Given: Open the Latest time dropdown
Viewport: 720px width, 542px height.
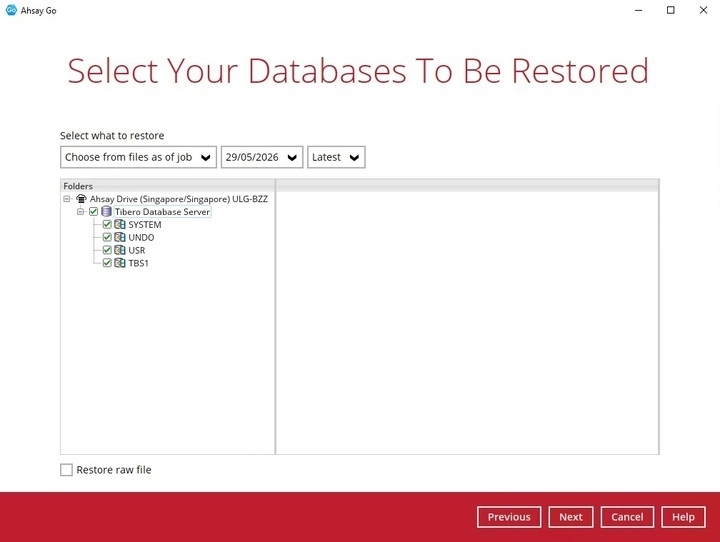Looking at the screenshot, I should point(336,157).
